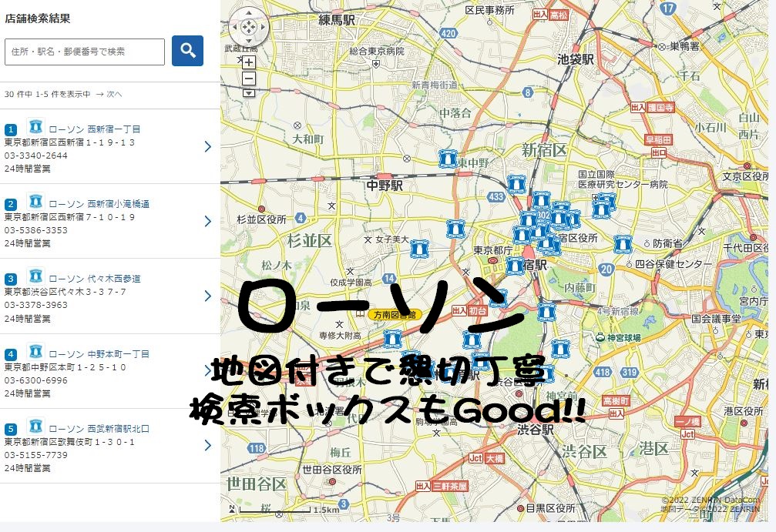Open ローソン 西新宿一丁目 store link
The width and height of the screenshot is (776, 532).
[94, 129]
